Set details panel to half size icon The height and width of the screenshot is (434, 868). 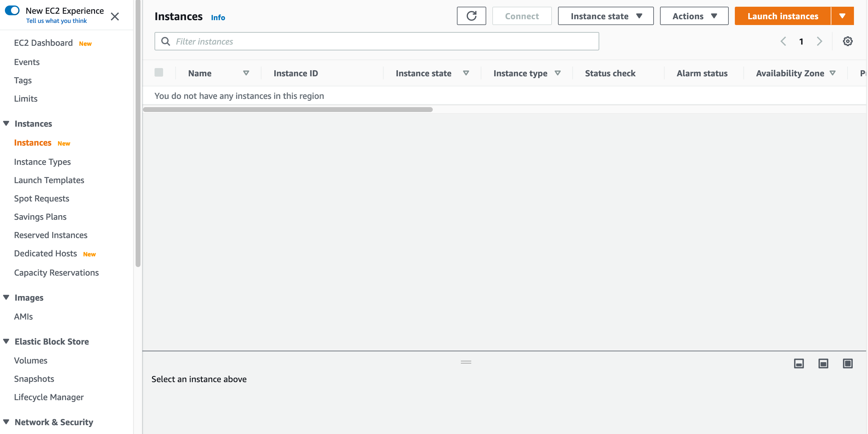click(x=823, y=363)
